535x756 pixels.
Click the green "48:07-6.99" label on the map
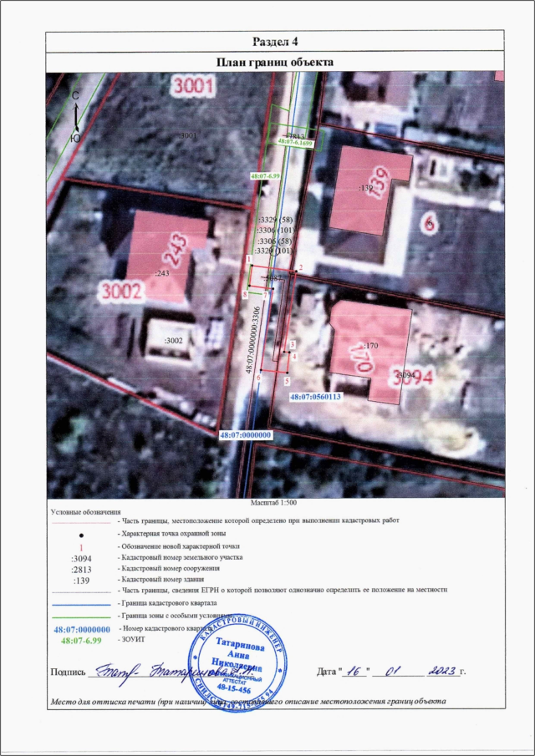tap(265, 176)
